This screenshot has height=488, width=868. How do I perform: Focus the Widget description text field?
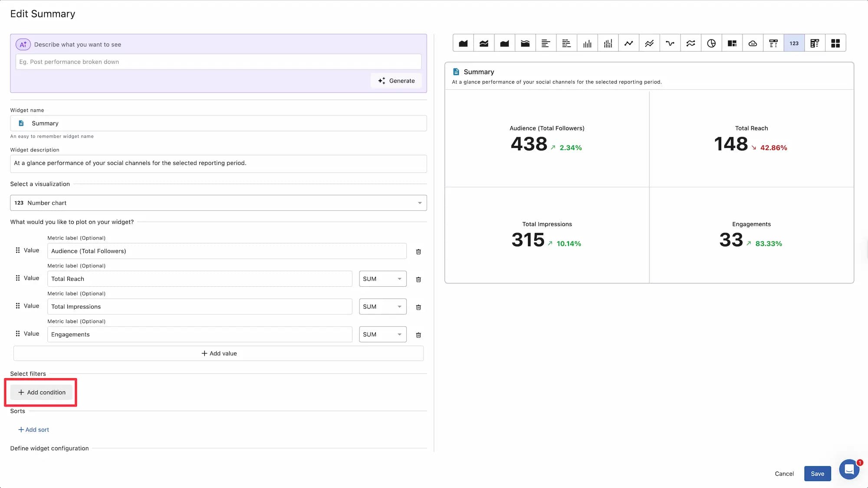click(218, 164)
